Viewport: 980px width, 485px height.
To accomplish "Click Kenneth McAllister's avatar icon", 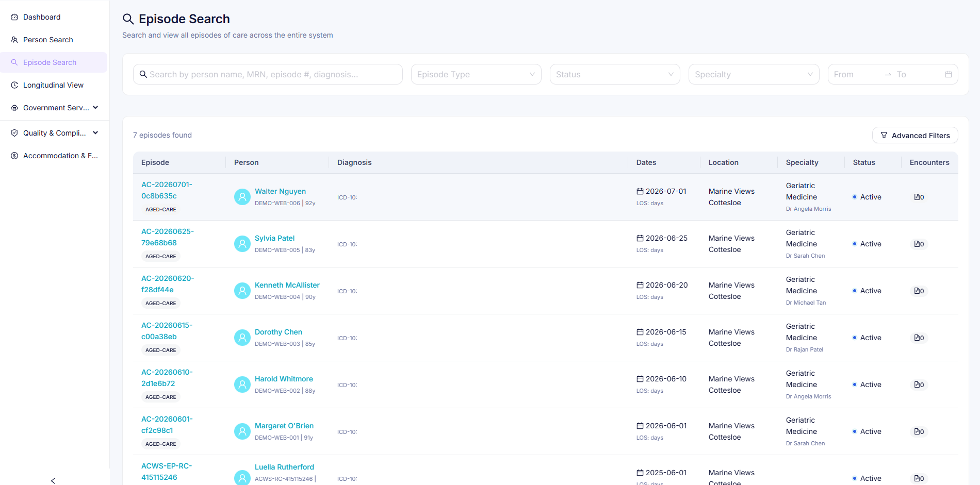I will (242, 291).
